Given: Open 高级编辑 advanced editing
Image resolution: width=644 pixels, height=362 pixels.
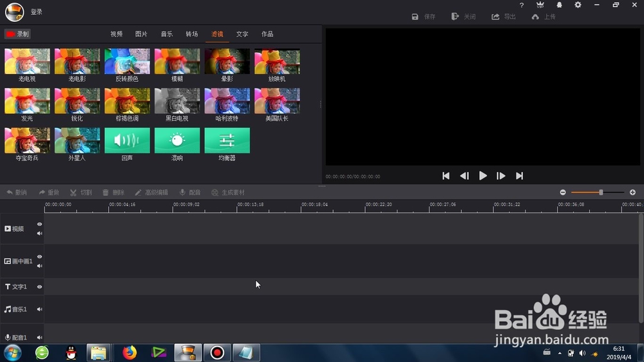Looking at the screenshot, I should pyautogui.click(x=151, y=193).
